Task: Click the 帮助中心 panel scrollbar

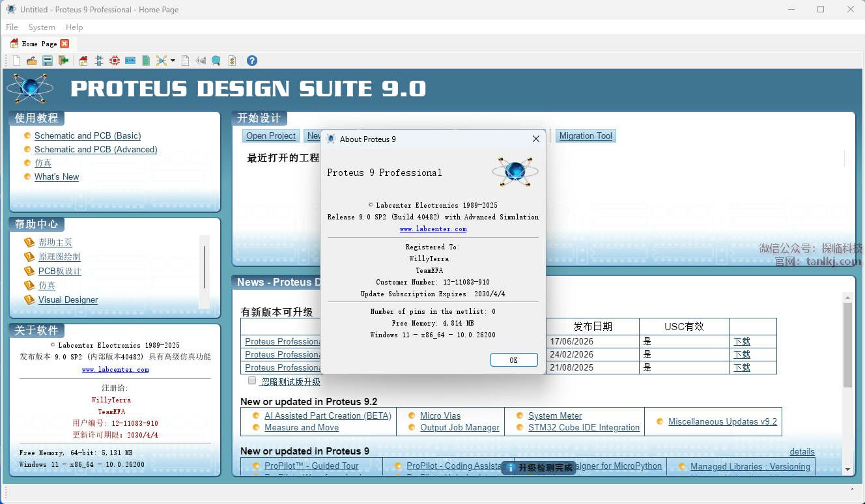Action: tap(205, 267)
